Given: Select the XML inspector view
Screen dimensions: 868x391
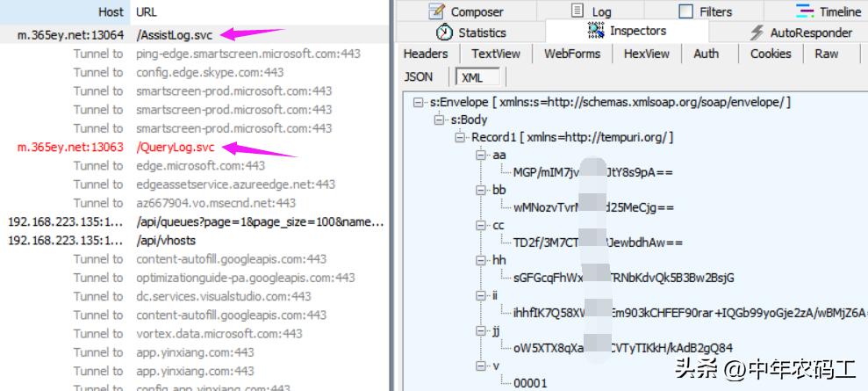Looking at the screenshot, I should pyautogui.click(x=477, y=77).
